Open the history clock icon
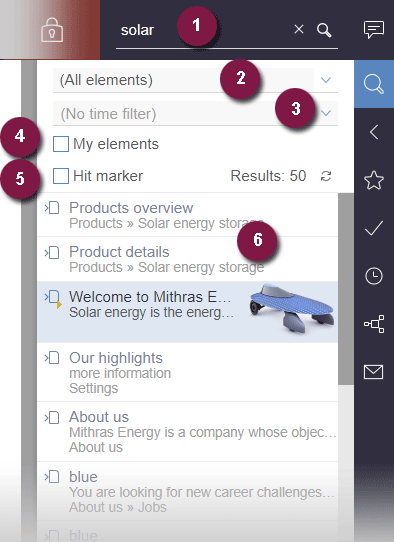This screenshot has height=542, width=394. tap(374, 276)
